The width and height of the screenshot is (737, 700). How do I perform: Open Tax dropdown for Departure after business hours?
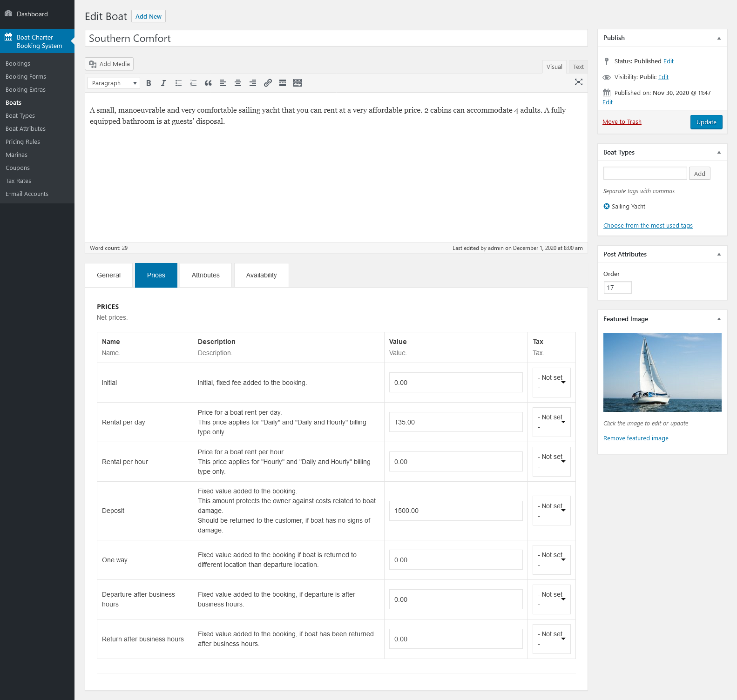click(x=552, y=599)
